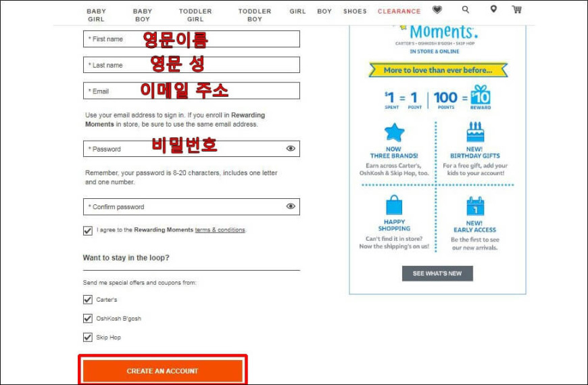Show password in Confirm password field
The image size is (588, 385).
point(291,206)
